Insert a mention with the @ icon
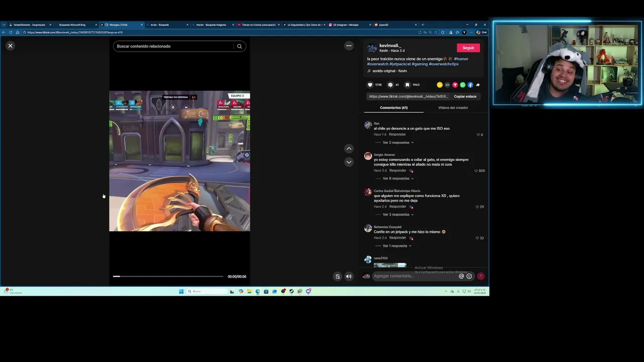 461,276
